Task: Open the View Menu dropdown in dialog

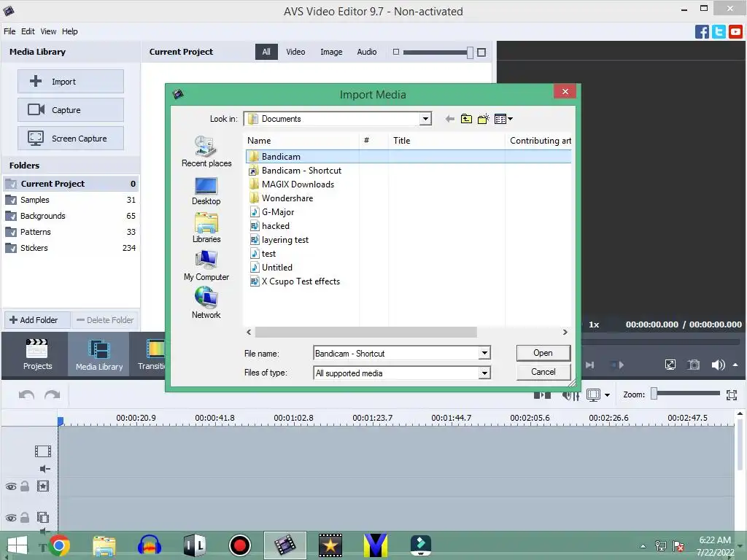Action: (x=503, y=119)
